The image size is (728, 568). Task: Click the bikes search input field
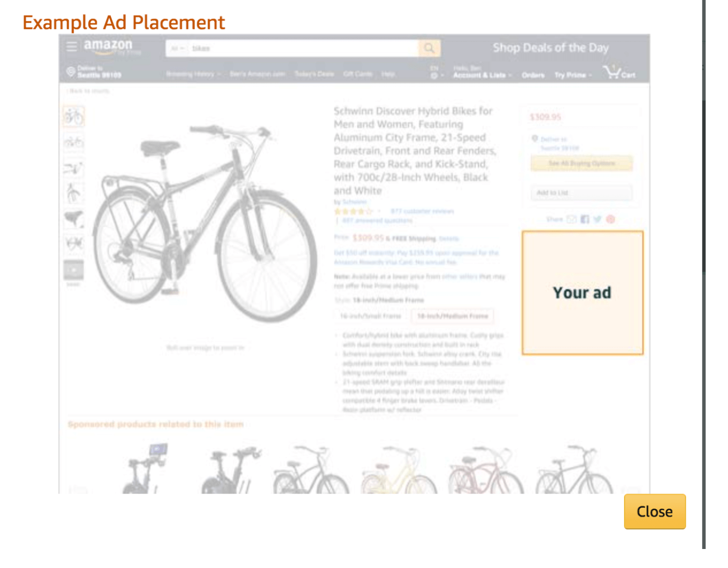pos(304,48)
